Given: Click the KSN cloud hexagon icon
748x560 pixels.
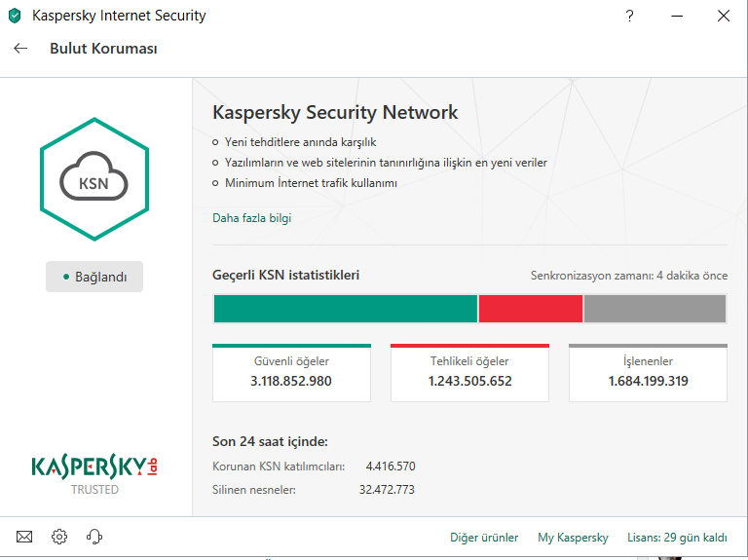Looking at the screenshot, I should click(93, 179).
